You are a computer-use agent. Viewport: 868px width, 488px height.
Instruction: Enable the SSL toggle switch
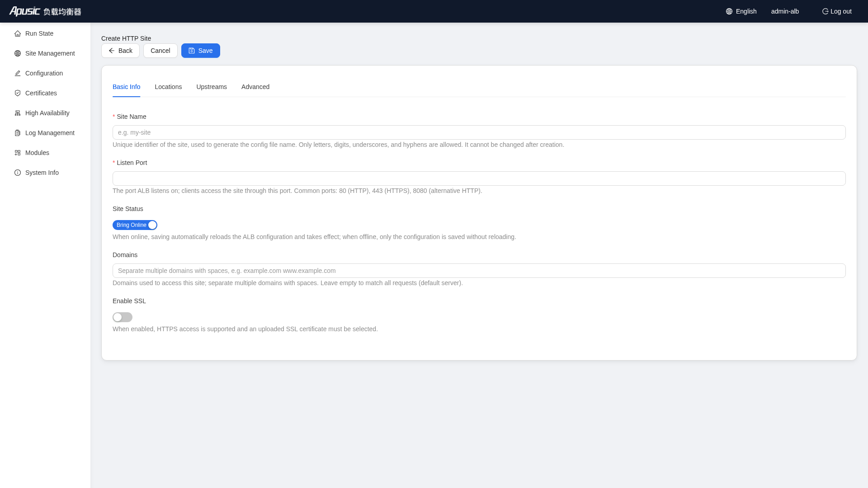[x=123, y=317]
